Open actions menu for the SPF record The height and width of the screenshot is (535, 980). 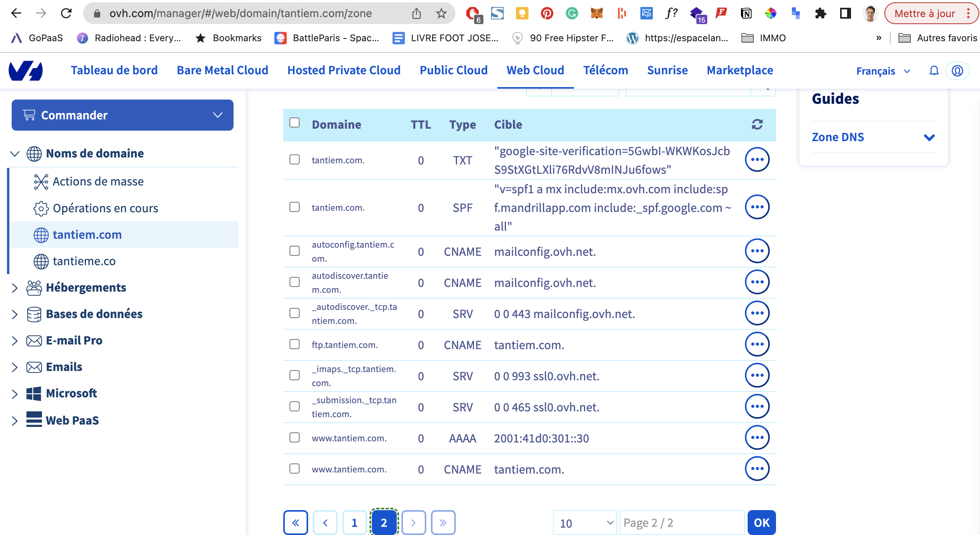click(x=757, y=207)
